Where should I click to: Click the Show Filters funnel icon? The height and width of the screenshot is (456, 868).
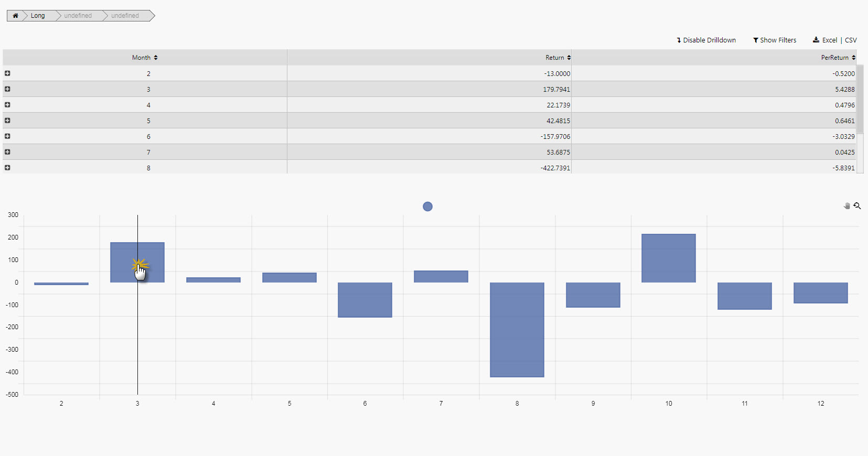pos(756,40)
